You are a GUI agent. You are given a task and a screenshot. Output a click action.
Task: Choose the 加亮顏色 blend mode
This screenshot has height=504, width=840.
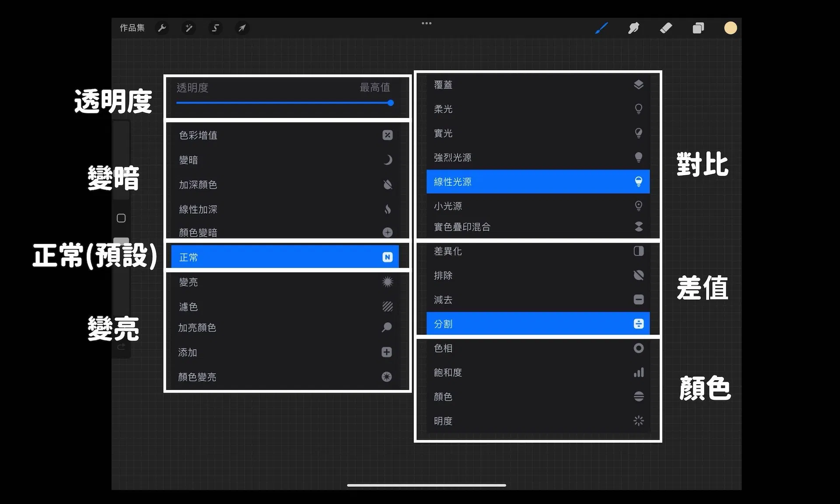click(285, 327)
